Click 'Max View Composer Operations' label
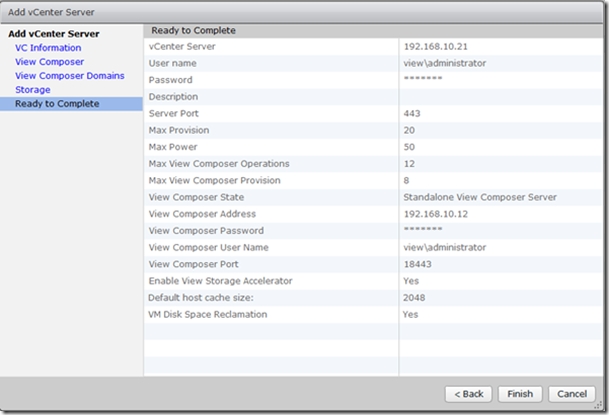609x415 pixels. point(219,163)
